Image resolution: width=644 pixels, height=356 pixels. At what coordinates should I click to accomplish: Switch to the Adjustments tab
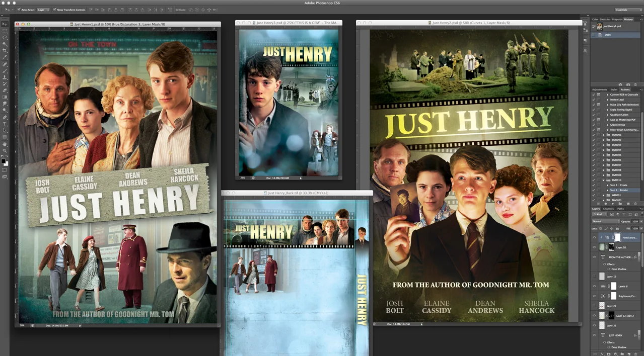click(x=600, y=90)
